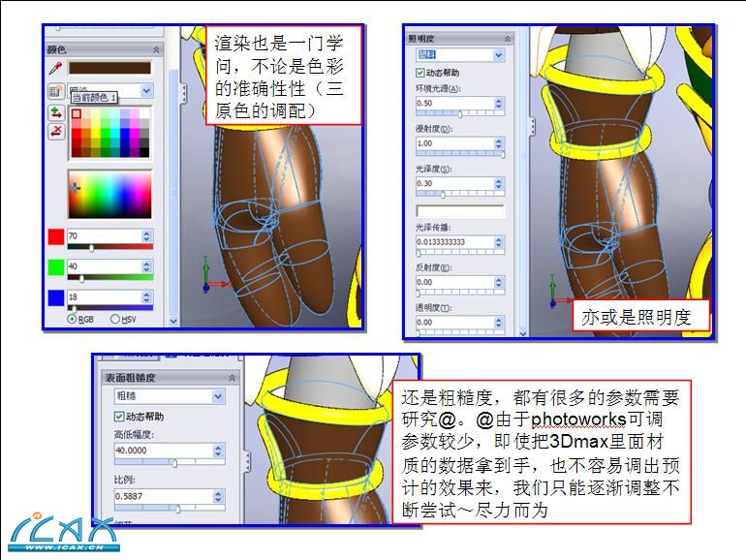This screenshot has height=560, width=746.
Task: Click the 光泽度 slider handle
Action: 443,194
